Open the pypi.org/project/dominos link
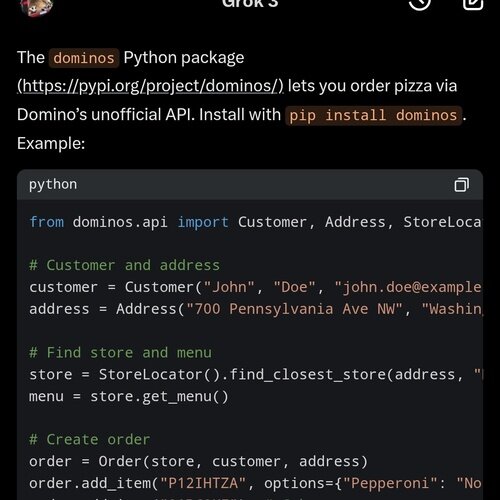Viewport: 500px width, 500px height. (x=150, y=86)
